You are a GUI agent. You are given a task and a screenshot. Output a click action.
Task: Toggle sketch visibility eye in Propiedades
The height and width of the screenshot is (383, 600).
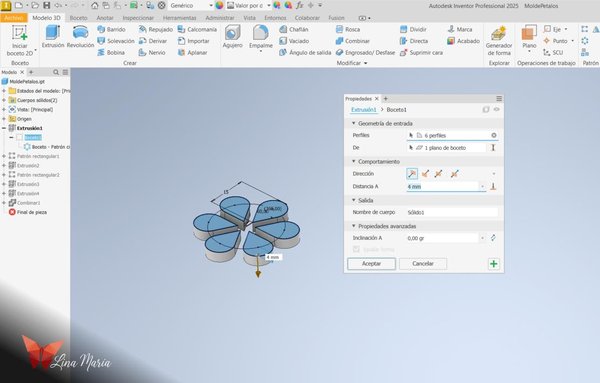point(496,109)
